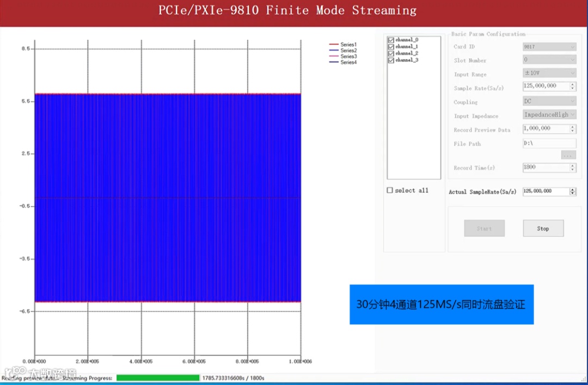
Task: Uncheck the channel_1 checkbox
Action: tap(391, 47)
